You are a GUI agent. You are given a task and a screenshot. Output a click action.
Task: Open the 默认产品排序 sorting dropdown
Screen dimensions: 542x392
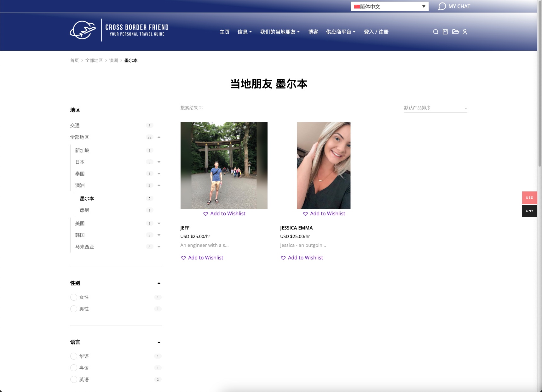435,108
